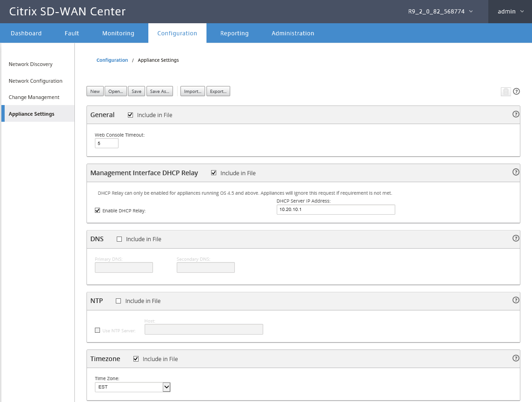Open help for the DNS section

[516, 238]
